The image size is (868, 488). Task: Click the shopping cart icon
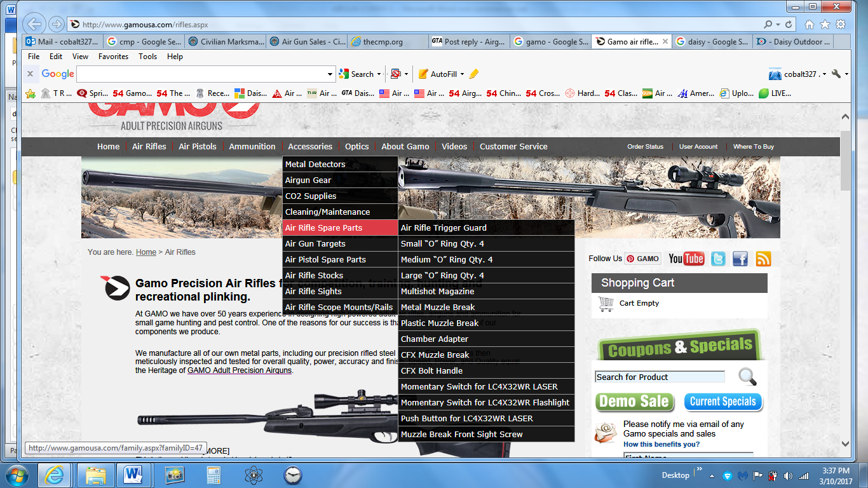[606, 304]
